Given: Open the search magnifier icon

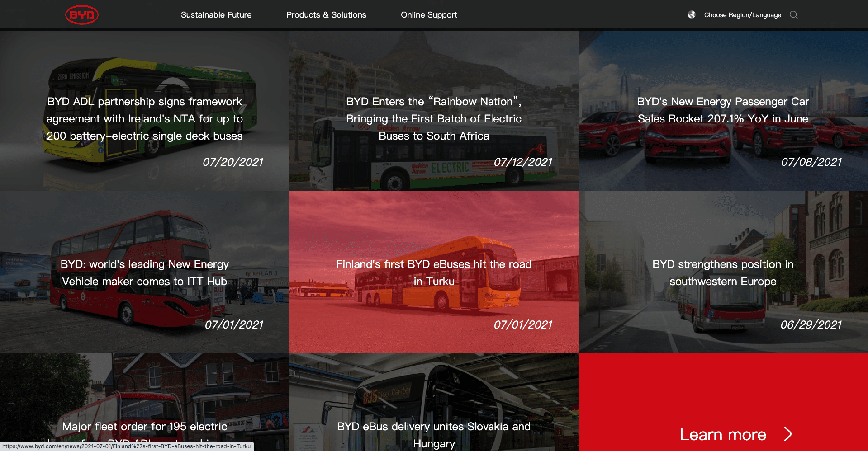Looking at the screenshot, I should point(794,15).
